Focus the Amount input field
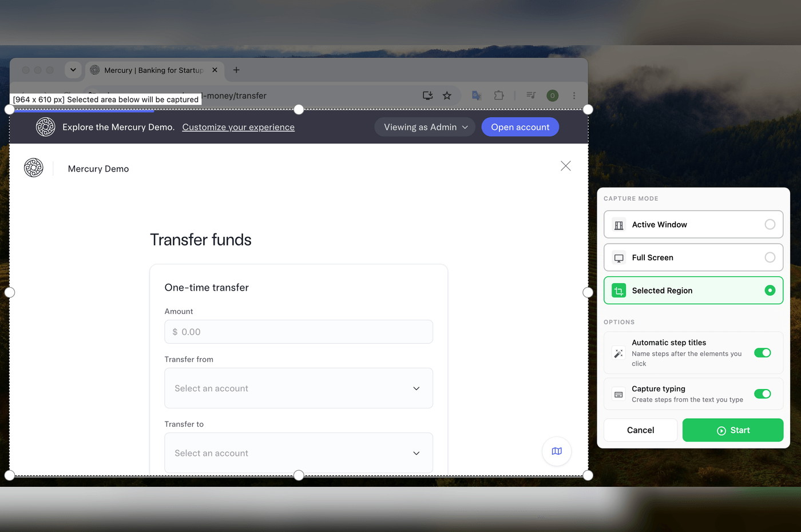Image resolution: width=801 pixels, height=532 pixels. coord(299,332)
